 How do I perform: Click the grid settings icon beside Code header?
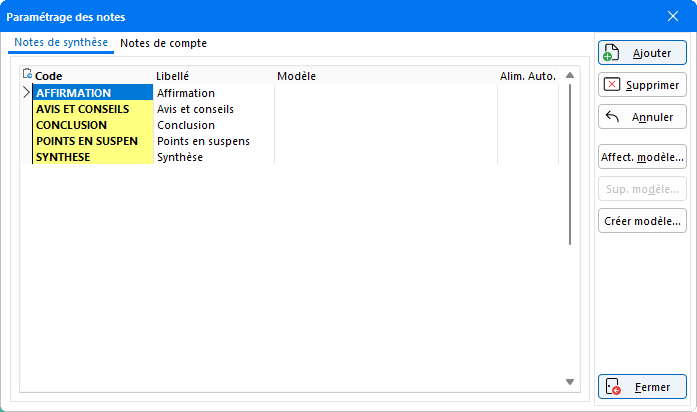27,74
